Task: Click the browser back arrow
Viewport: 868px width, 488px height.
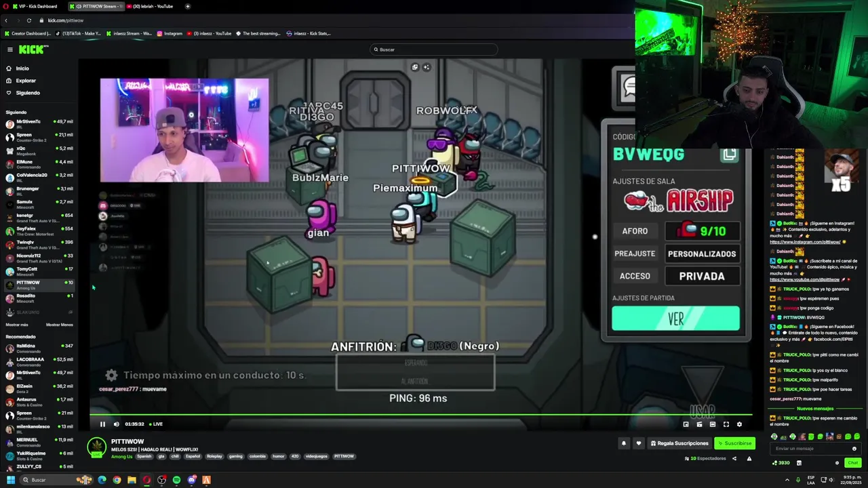Action: pos(6,20)
